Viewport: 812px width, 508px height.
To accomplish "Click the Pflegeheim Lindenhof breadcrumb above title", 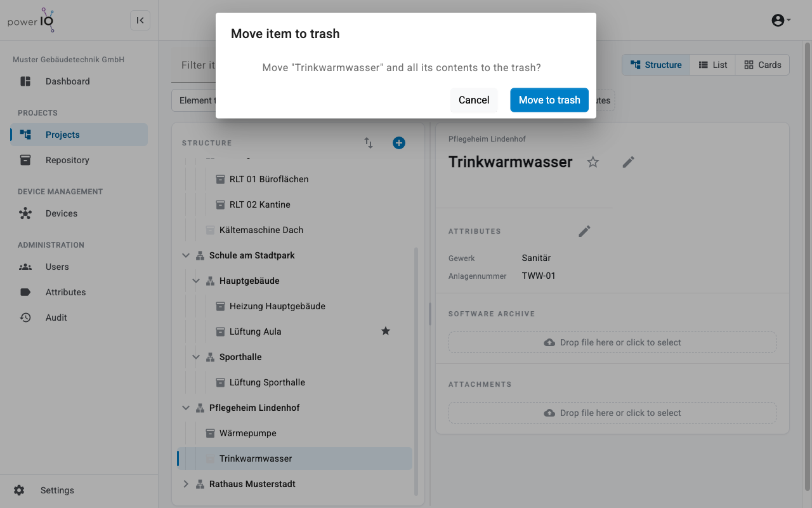I will pos(487,139).
